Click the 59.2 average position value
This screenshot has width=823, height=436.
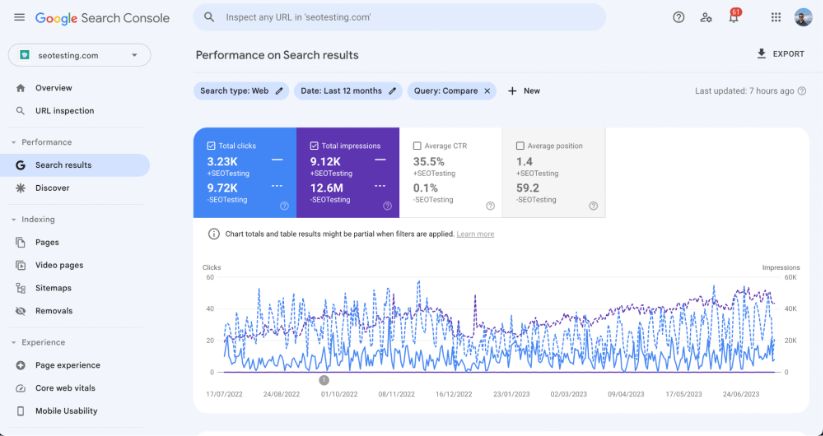click(527, 188)
